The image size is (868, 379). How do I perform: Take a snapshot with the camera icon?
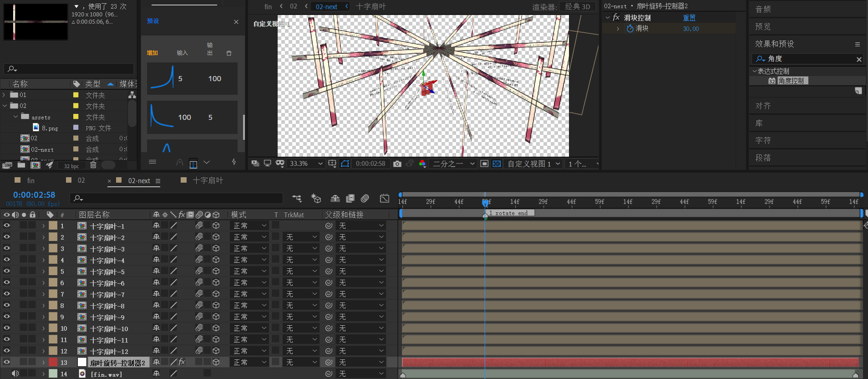pos(397,164)
